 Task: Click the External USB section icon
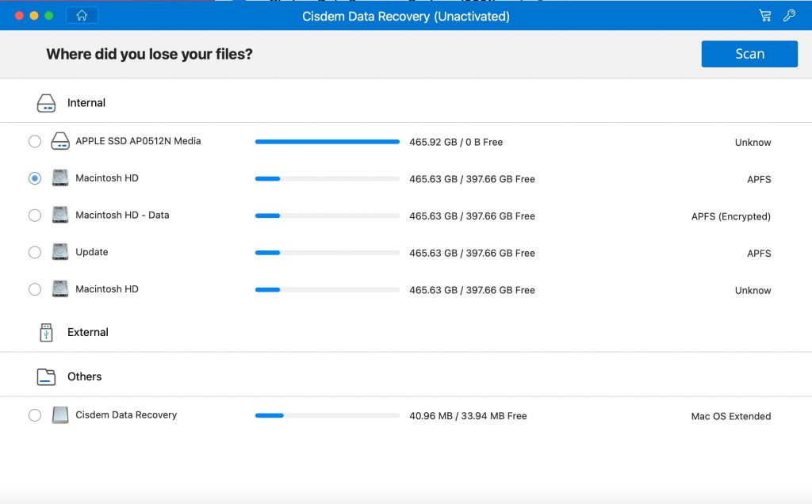(46, 332)
